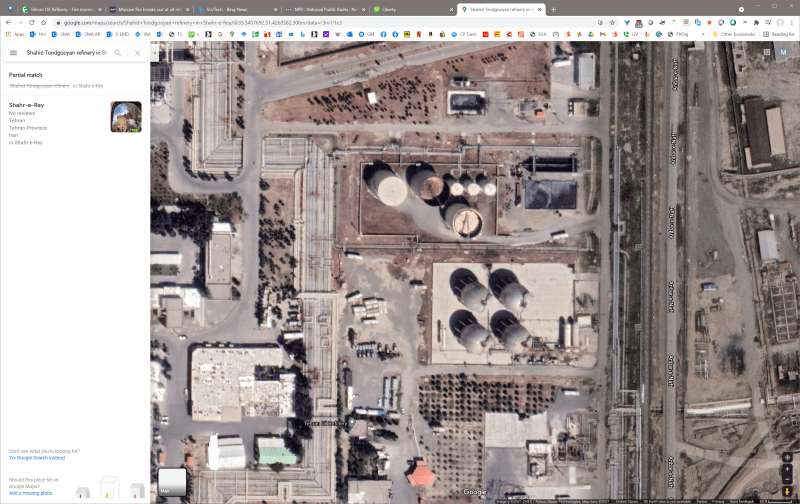Show your location on map
800x504 pixels.
[787, 457]
